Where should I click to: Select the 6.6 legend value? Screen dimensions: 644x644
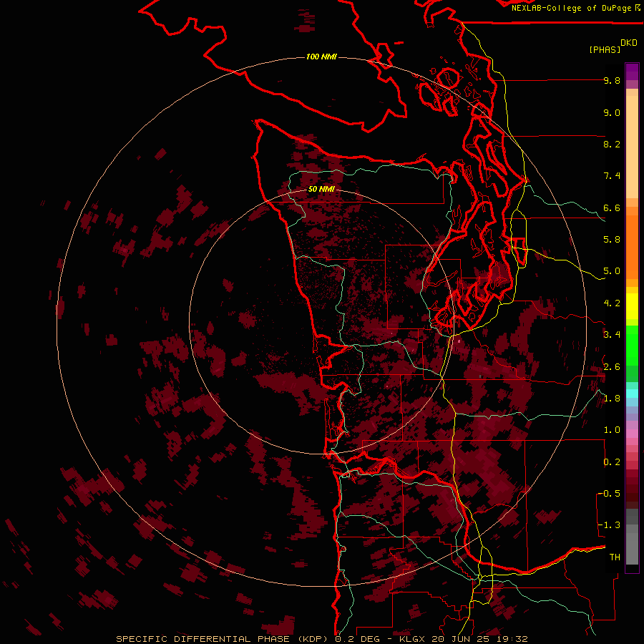612,208
